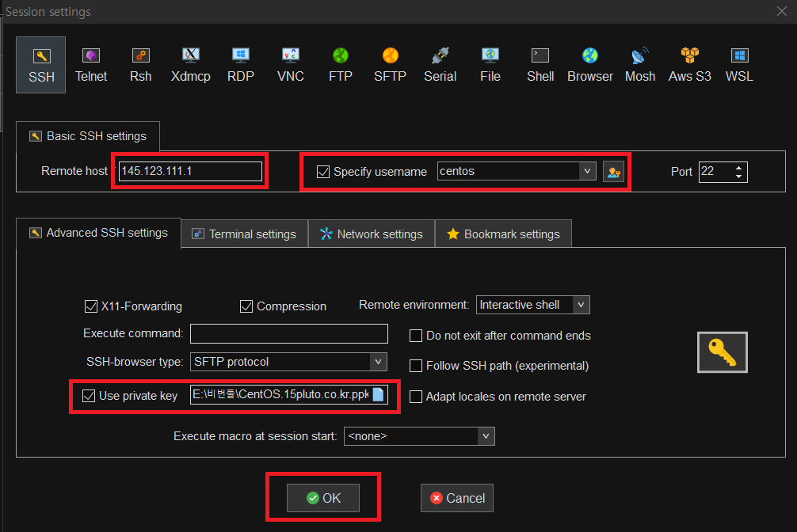The image size is (797, 532).
Task: Select the Aws S3 session type
Action: (690, 65)
